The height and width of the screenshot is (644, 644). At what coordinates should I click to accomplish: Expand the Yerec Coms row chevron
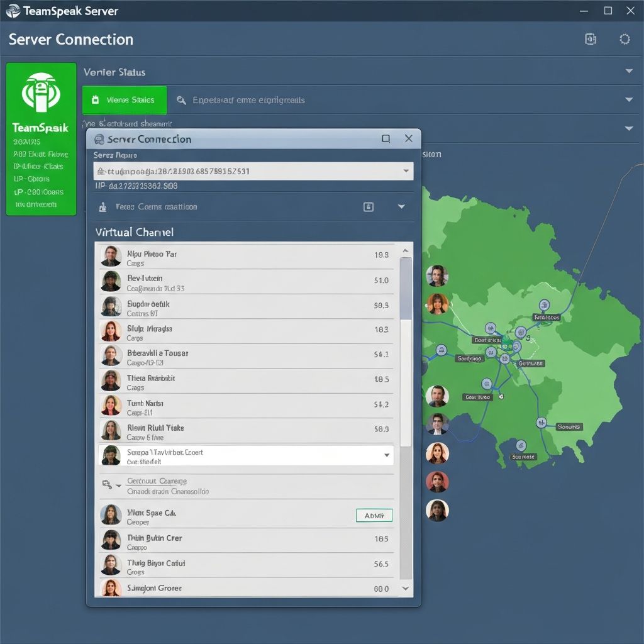[401, 207]
